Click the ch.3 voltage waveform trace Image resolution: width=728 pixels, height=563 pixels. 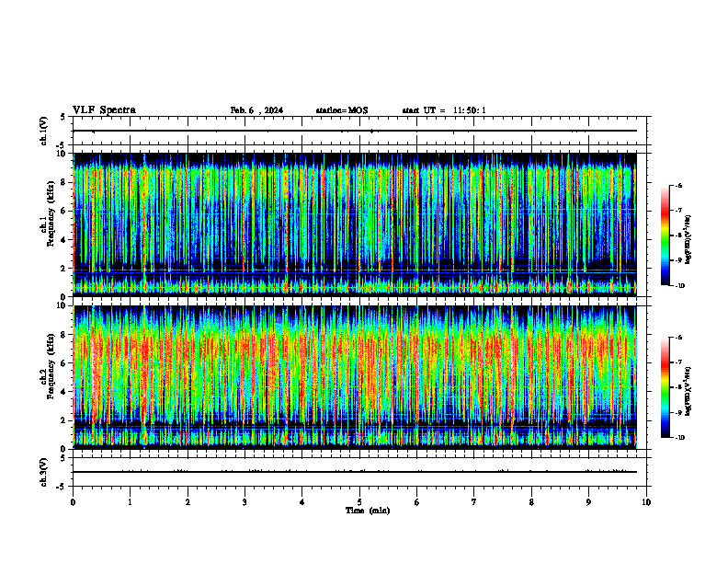coord(355,472)
